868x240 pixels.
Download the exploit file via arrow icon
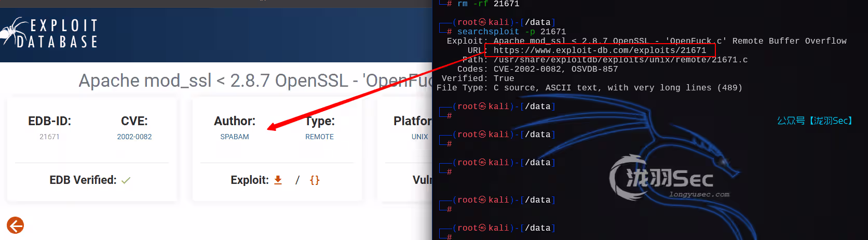pyautogui.click(x=278, y=180)
